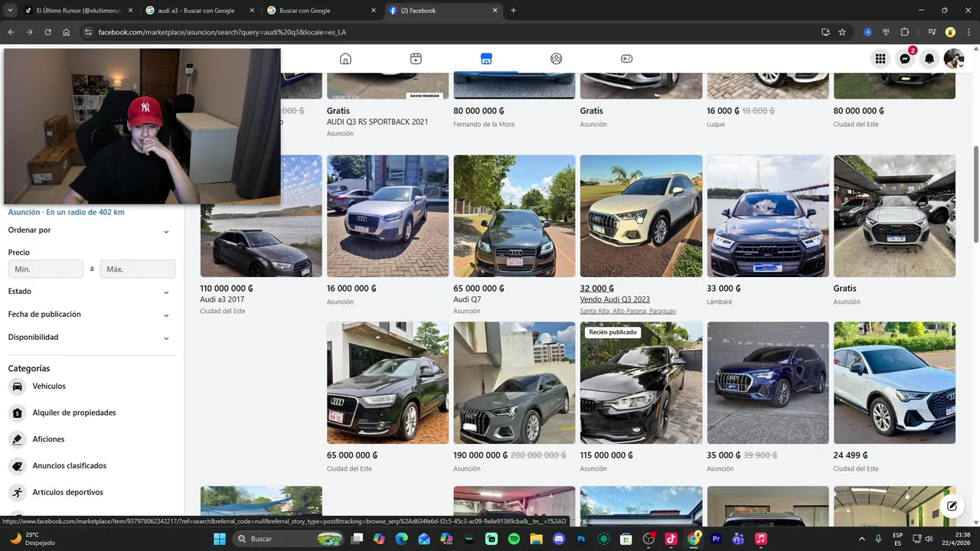Select the Marketplace storefront icon

pos(486,59)
